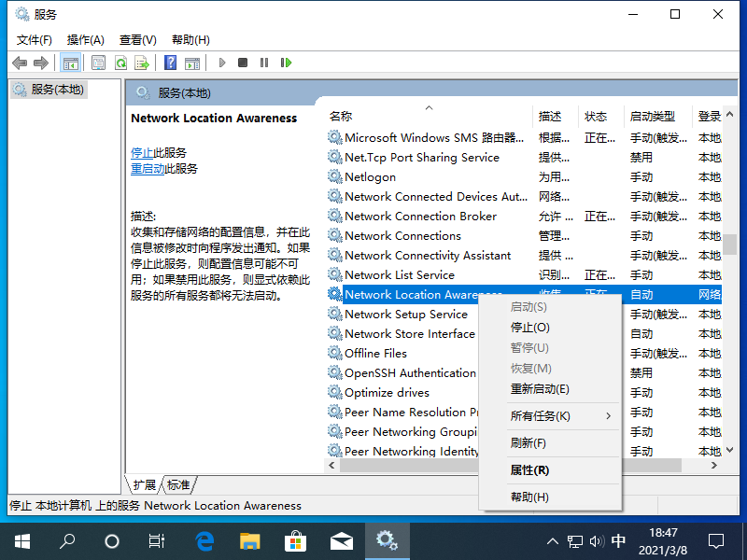Open help with the blue question mark icon
This screenshot has width=747, height=560.
point(170,63)
